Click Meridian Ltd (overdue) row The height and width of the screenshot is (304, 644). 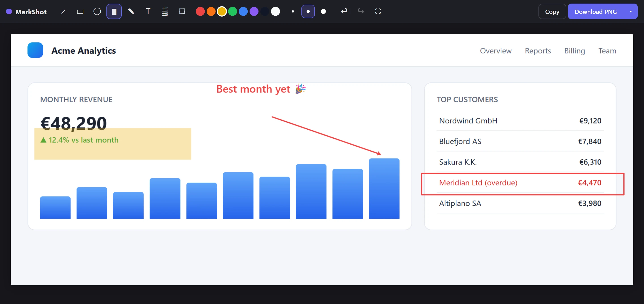click(x=520, y=183)
